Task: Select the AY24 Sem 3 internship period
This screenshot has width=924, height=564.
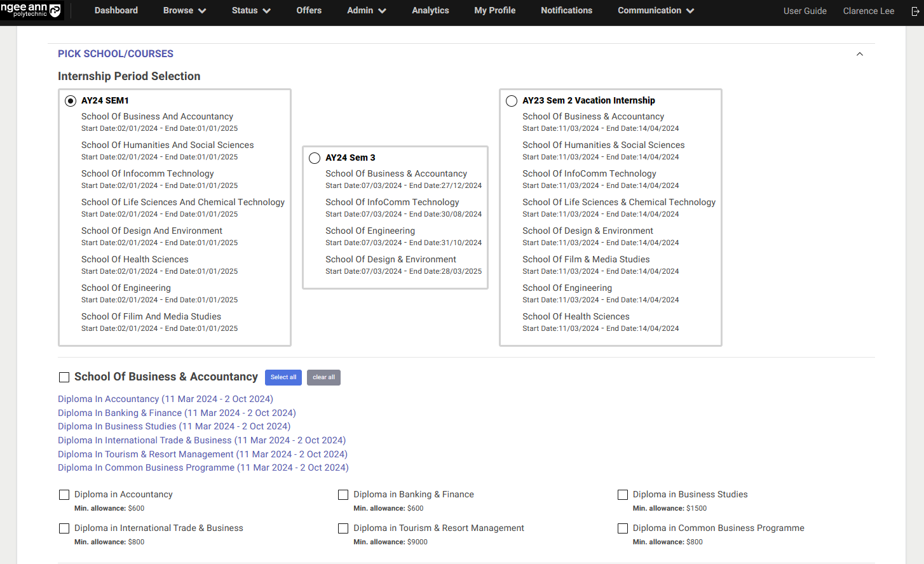Action: 315,158
